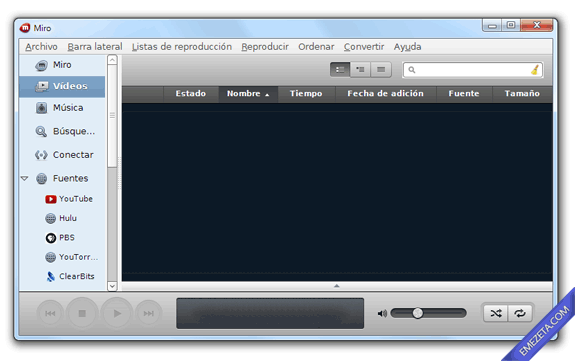Open the Archivo menu
Screen dimensions: 575x361
tap(41, 47)
